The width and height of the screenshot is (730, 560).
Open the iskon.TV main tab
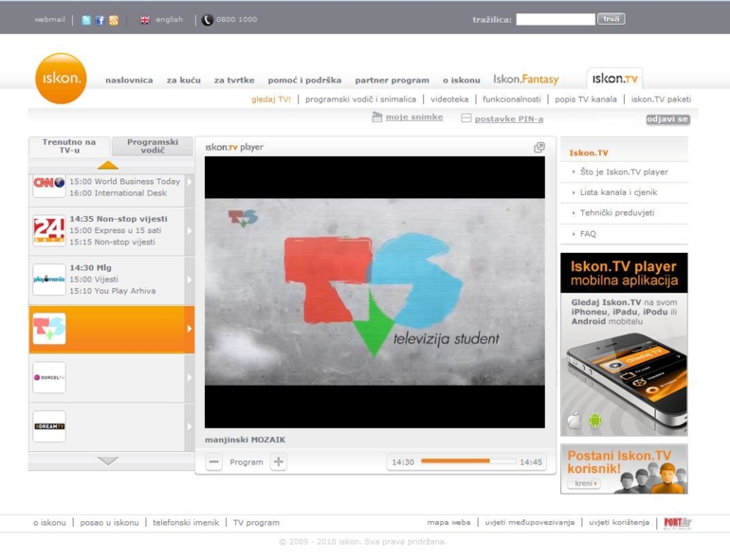click(614, 79)
